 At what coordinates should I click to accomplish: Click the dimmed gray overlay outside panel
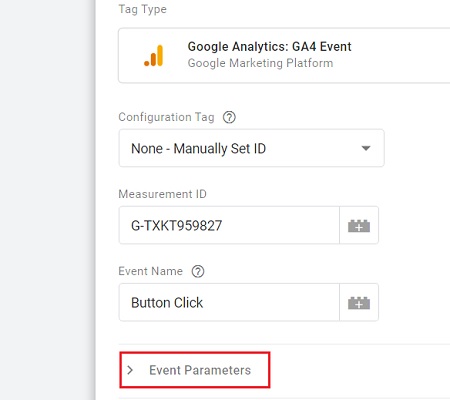coord(47,200)
